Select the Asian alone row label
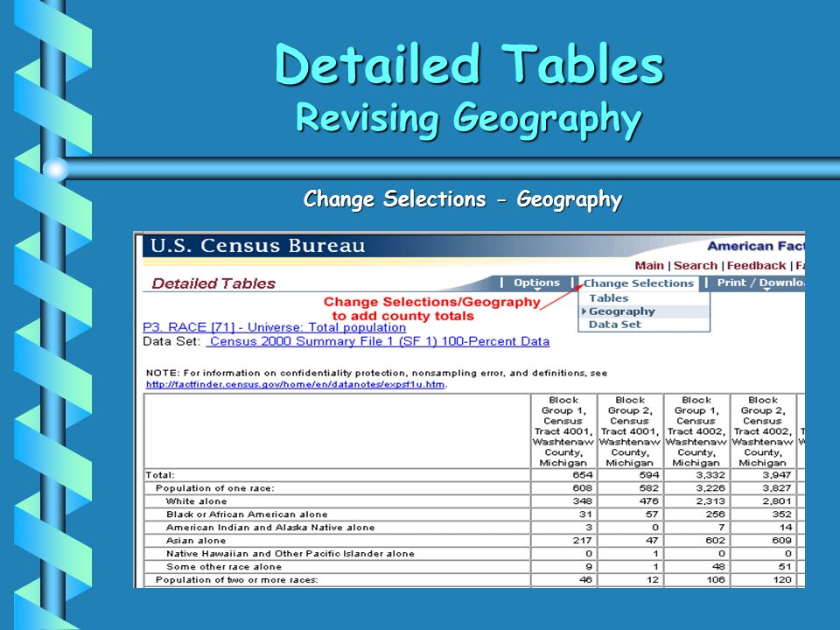This screenshot has height=630, width=840. (x=195, y=541)
